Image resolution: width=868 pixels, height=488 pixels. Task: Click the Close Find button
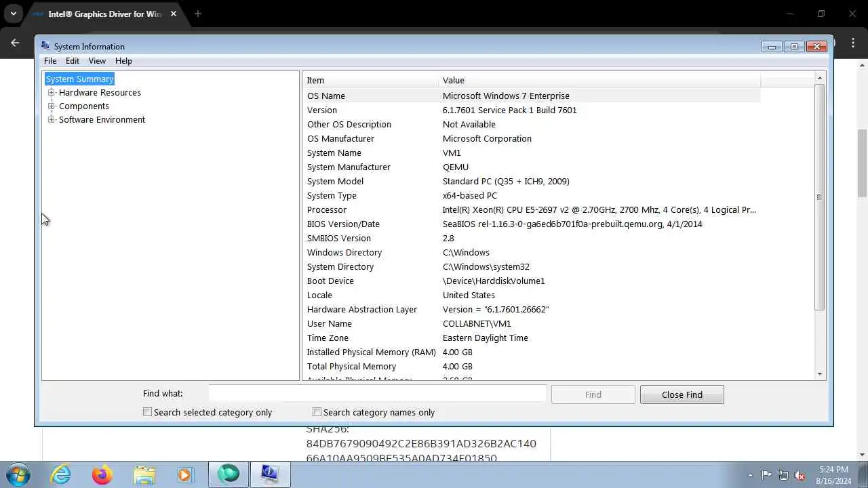click(682, 394)
